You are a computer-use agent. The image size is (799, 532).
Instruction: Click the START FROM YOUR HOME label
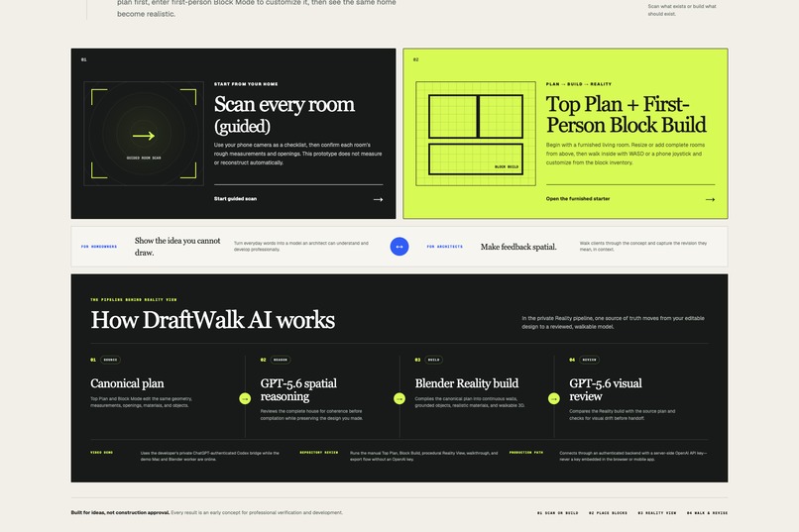246,84
